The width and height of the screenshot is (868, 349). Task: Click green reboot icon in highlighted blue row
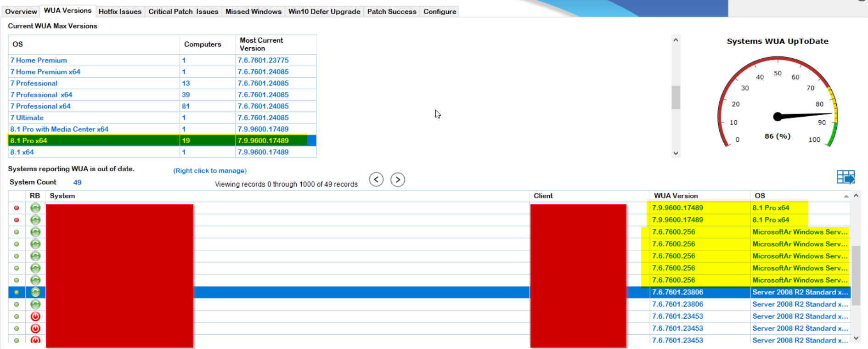pos(35,292)
